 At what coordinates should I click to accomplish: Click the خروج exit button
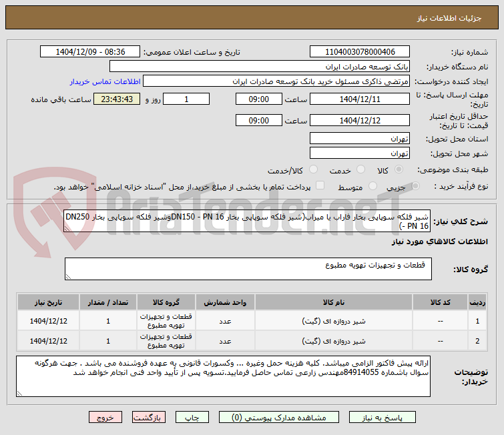[105, 418]
